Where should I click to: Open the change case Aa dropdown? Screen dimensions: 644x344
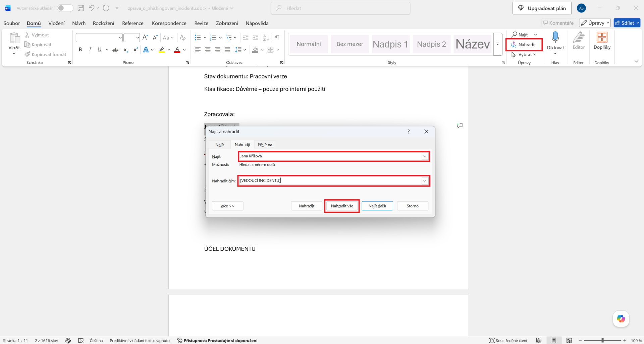click(168, 38)
